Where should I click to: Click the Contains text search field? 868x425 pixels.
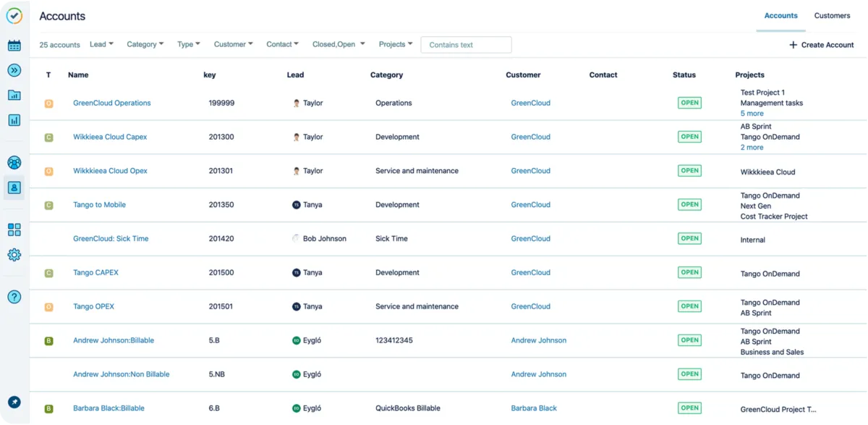[466, 45]
